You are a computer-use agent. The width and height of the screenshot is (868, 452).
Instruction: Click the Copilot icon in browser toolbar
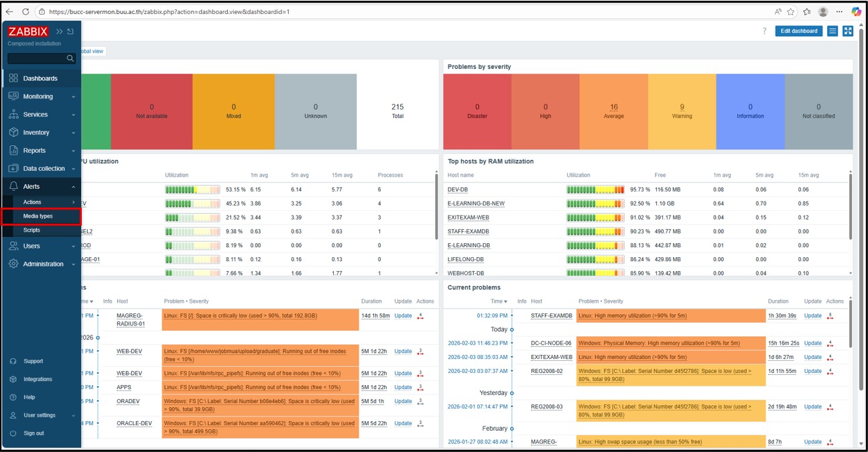856,11
